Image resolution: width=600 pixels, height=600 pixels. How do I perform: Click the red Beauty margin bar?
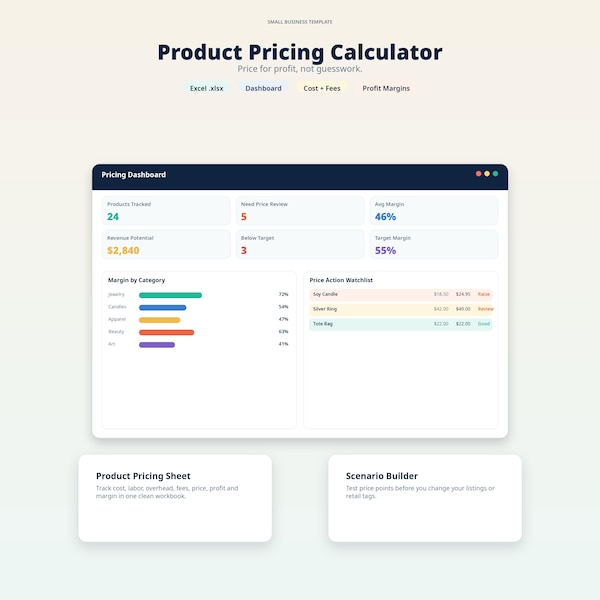point(166,332)
